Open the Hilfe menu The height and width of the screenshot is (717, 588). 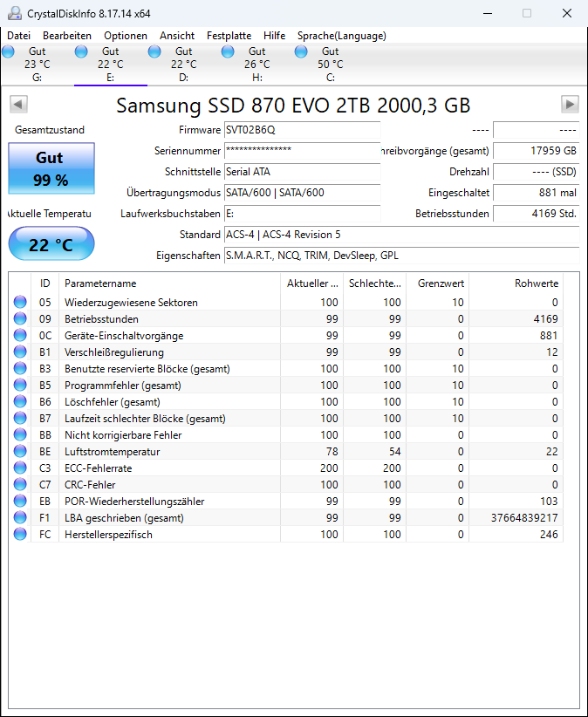274,36
